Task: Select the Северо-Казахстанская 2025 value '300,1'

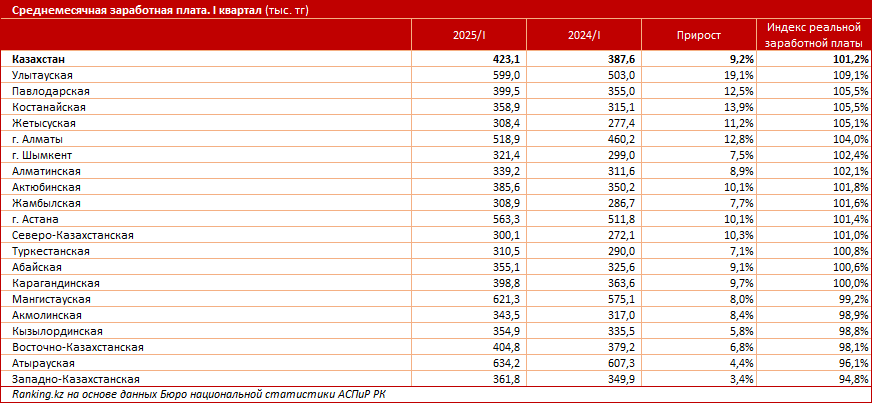Action: (x=508, y=235)
